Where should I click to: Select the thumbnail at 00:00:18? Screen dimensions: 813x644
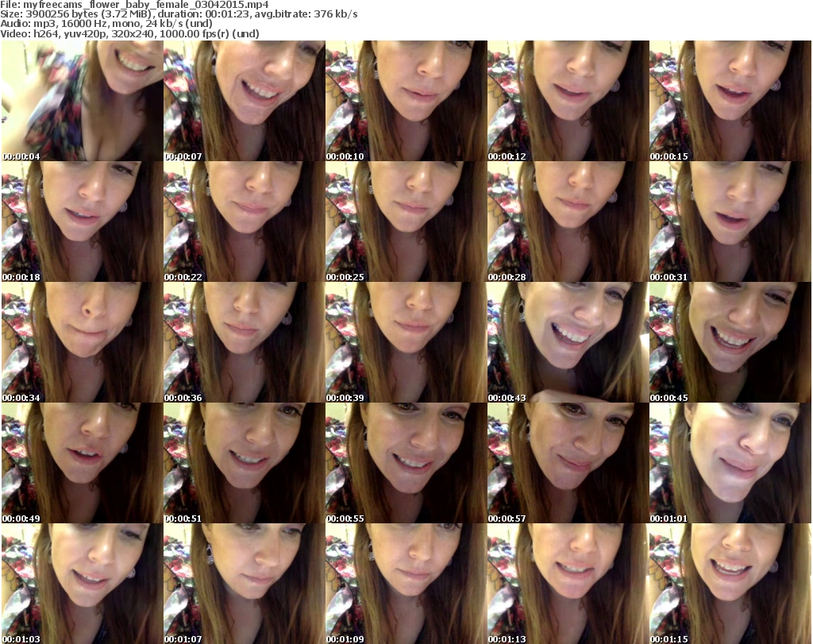[82, 222]
